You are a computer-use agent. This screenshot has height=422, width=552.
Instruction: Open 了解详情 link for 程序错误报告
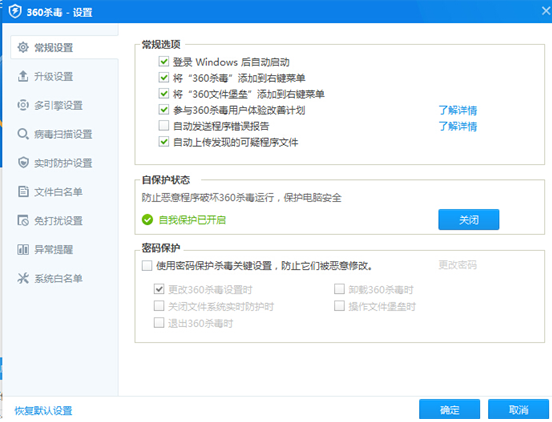click(458, 126)
